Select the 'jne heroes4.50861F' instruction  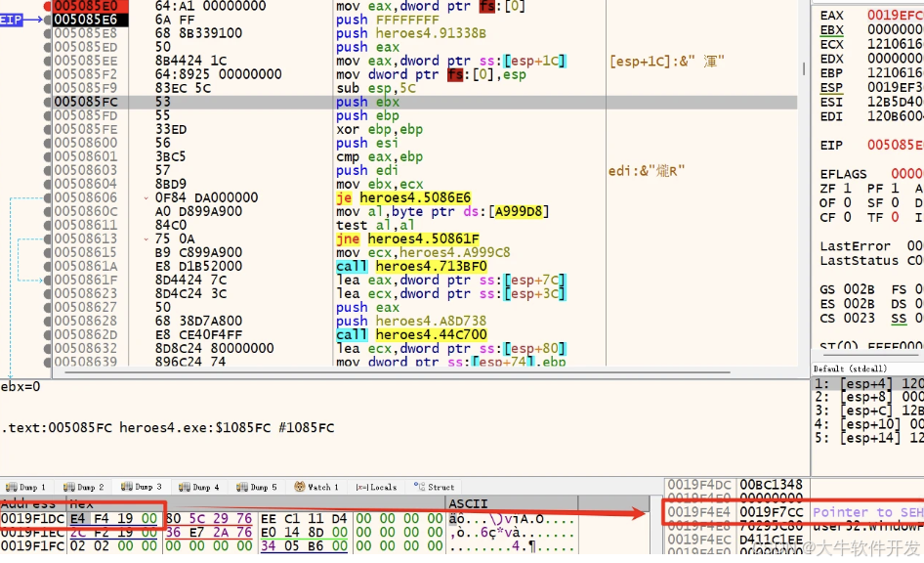tap(407, 238)
